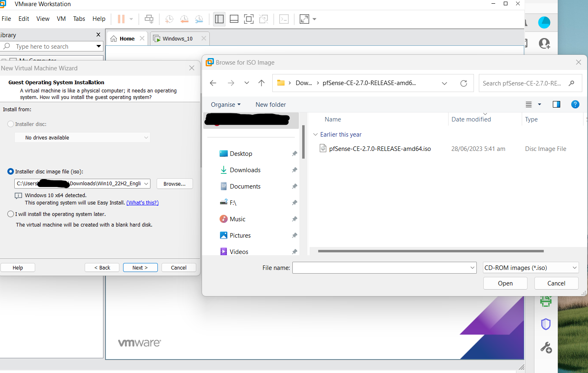The width and height of the screenshot is (588, 373).
Task: Select the Installer disc radio option
Action: [11, 124]
